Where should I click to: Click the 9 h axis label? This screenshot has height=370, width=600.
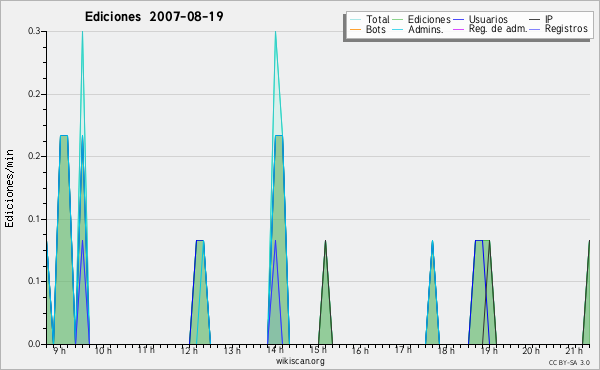tap(59, 350)
